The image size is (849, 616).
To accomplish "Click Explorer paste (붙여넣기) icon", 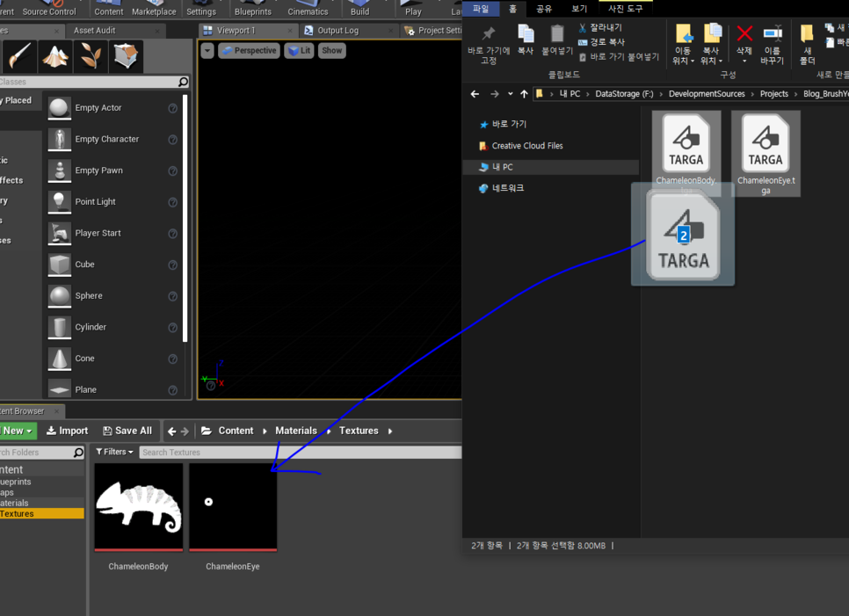I will point(557,33).
